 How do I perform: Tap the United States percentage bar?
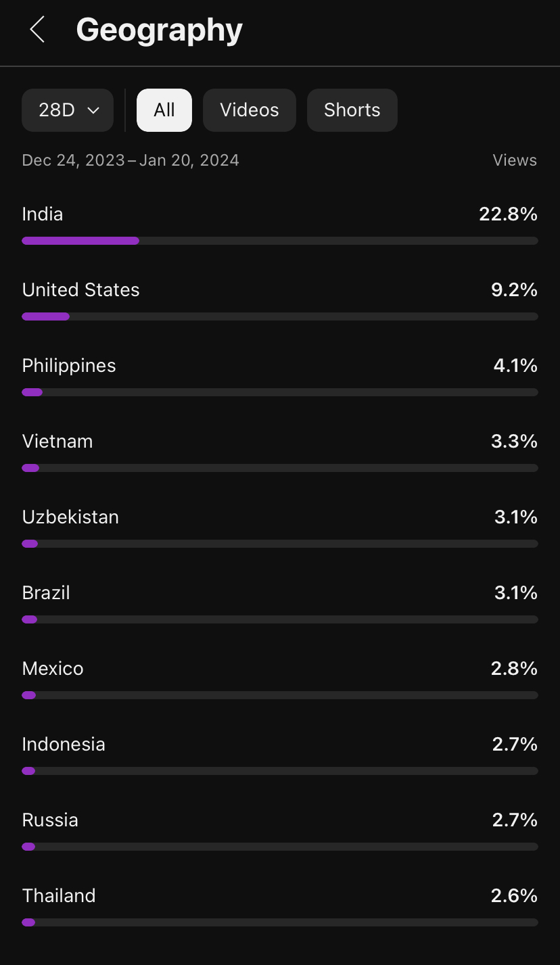click(280, 316)
